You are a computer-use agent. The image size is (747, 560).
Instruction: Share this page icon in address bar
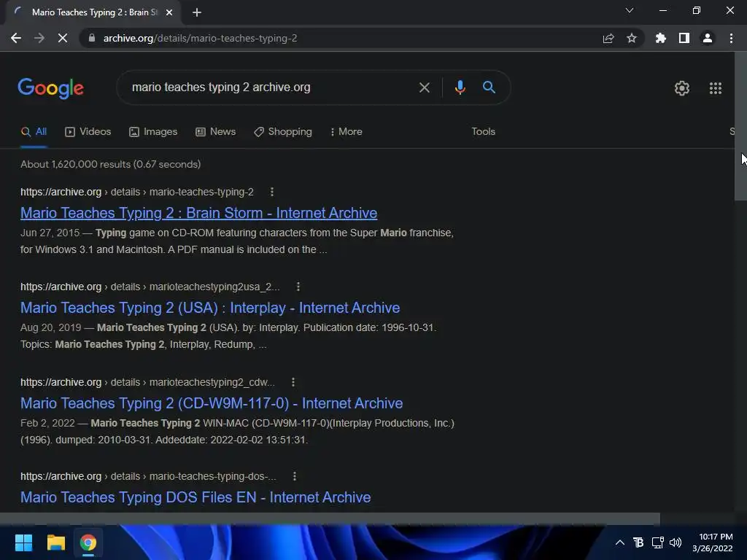[608, 38]
